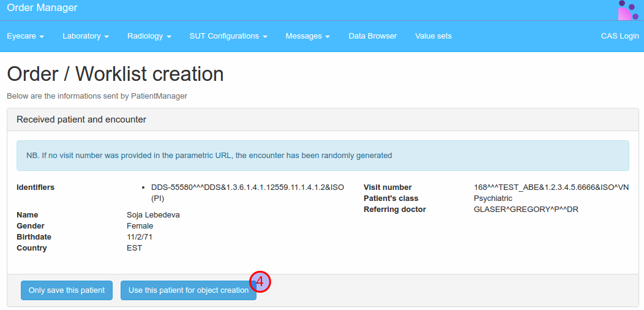Click the Order Manager brand title
This screenshot has width=644, height=310.
(42, 8)
